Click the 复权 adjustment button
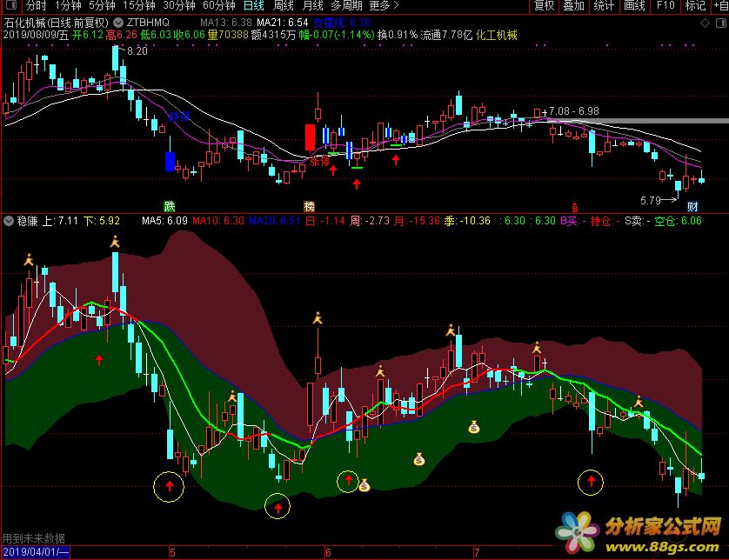 (544, 5)
